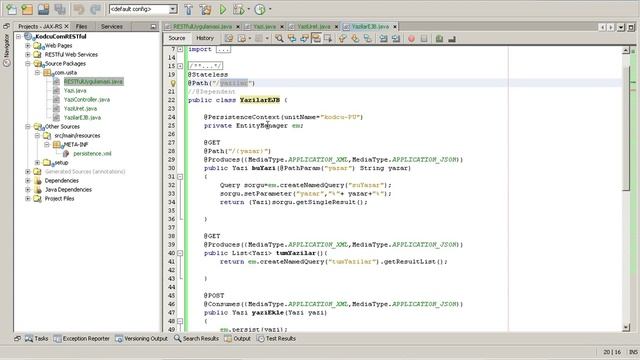The height and width of the screenshot is (360, 640).
Task: Click the Clean and Build icon
Action: tap(206, 9)
